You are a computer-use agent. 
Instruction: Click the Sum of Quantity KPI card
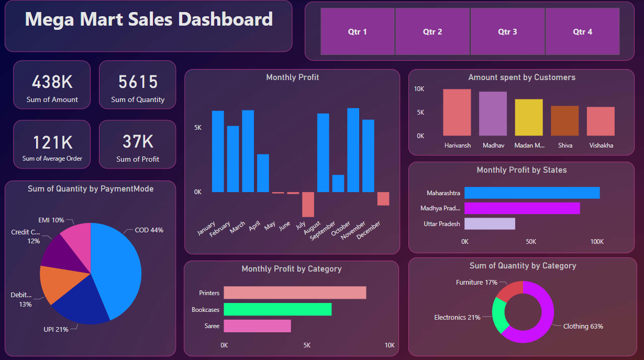click(x=137, y=84)
